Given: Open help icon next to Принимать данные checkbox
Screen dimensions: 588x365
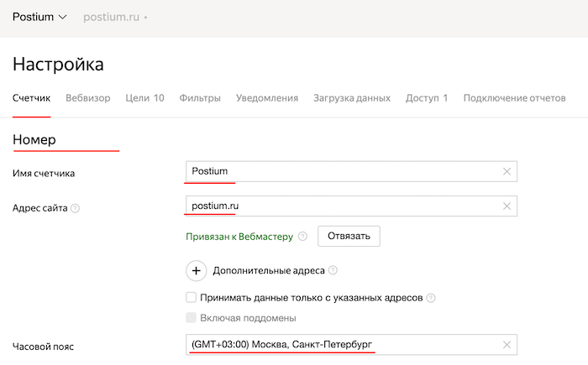Looking at the screenshot, I should tap(431, 298).
